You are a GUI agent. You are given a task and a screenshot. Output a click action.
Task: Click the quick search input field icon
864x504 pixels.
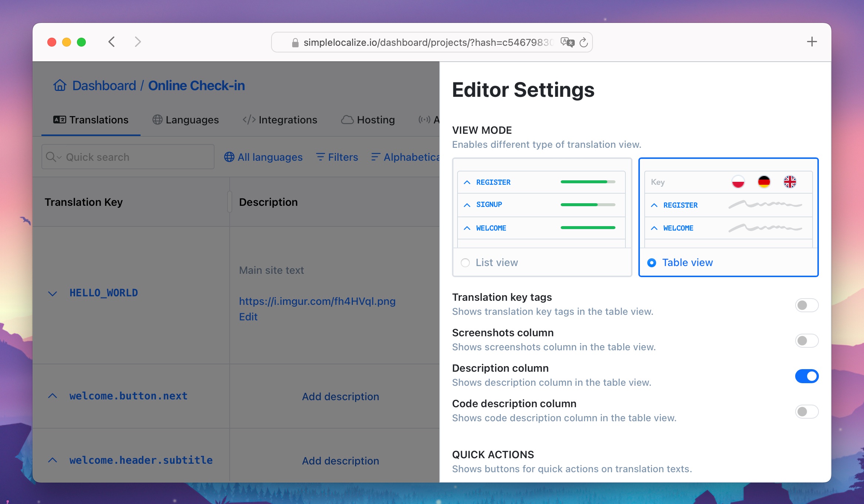click(x=53, y=157)
